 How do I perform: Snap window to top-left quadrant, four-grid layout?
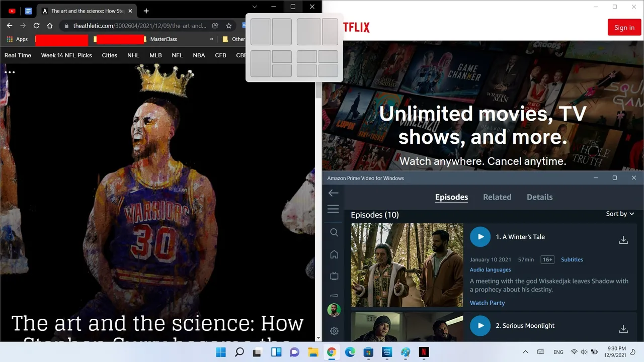click(x=306, y=56)
